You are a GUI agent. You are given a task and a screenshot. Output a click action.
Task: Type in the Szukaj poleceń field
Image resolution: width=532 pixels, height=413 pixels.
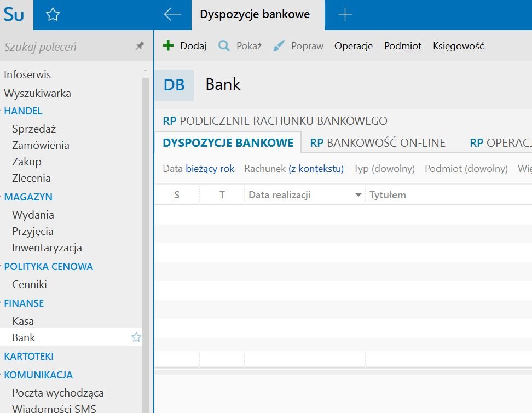coord(66,47)
